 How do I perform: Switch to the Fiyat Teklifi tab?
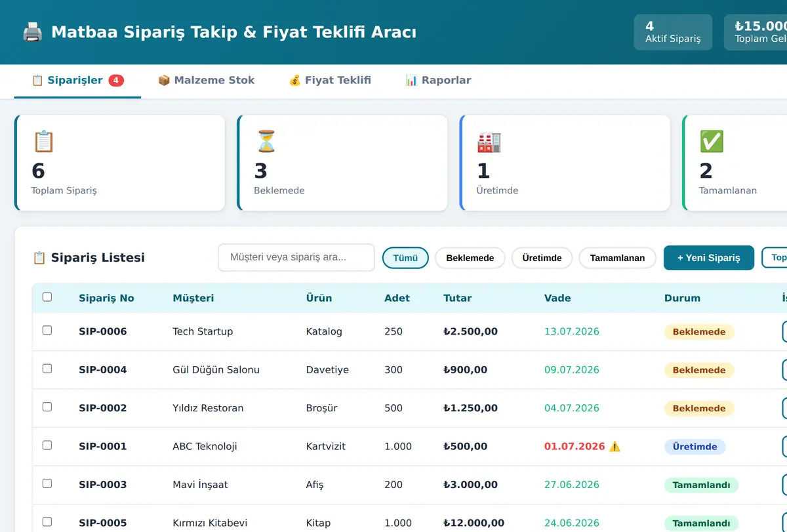click(x=330, y=81)
